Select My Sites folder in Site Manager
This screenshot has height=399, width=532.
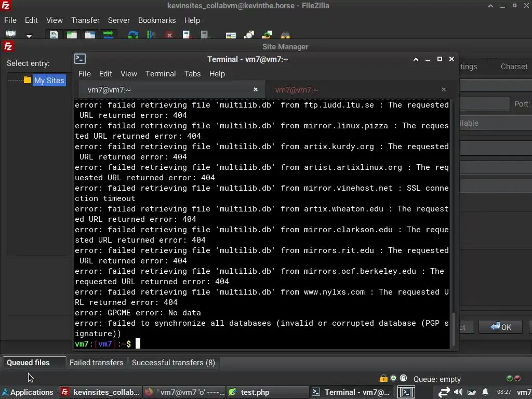click(49, 81)
